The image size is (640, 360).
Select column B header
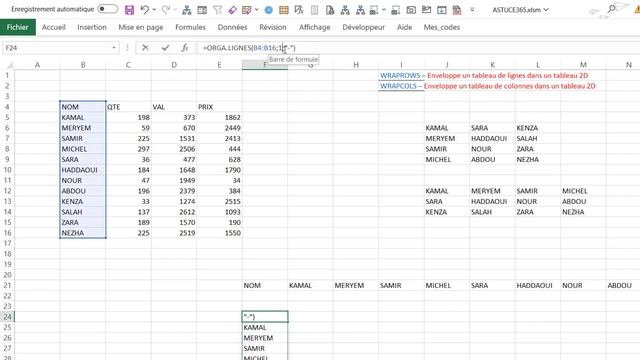point(83,65)
